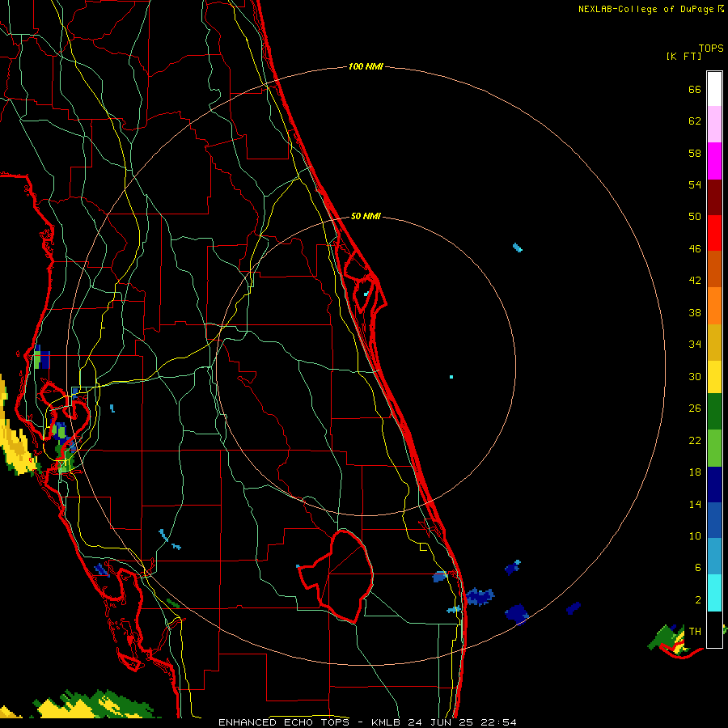
Task: Pick the dark green legend color block
Action: pos(714,412)
